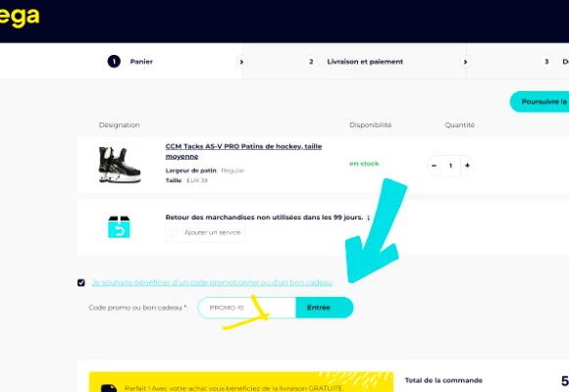Increase quantity with the plus button
569x392 pixels.
tap(467, 166)
